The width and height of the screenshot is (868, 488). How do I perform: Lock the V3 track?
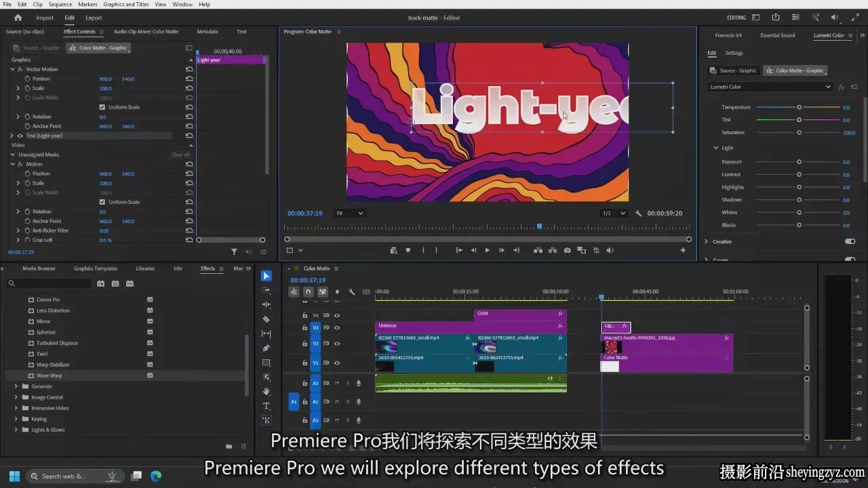click(305, 327)
